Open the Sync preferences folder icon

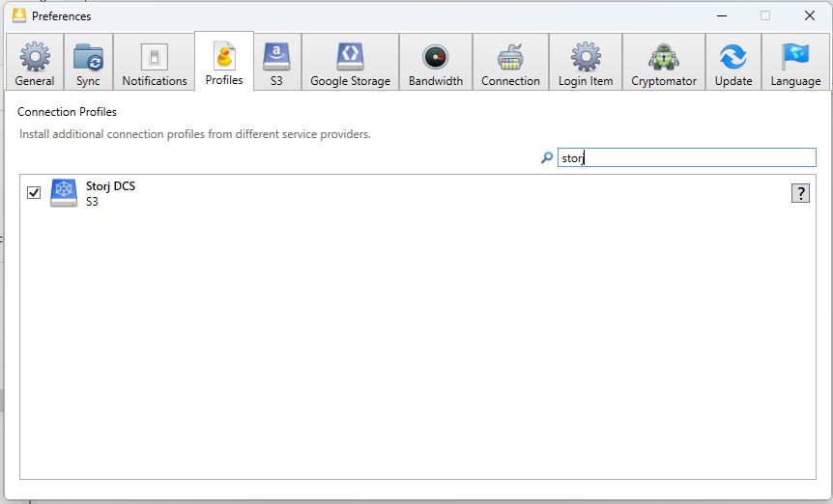click(88, 57)
